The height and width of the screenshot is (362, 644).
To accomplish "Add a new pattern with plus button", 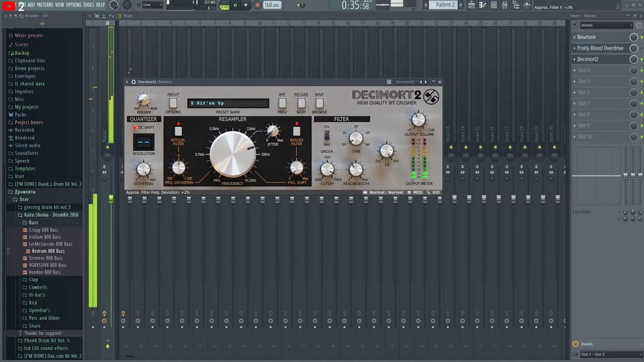I will pyautogui.click(x=461, y=5).
